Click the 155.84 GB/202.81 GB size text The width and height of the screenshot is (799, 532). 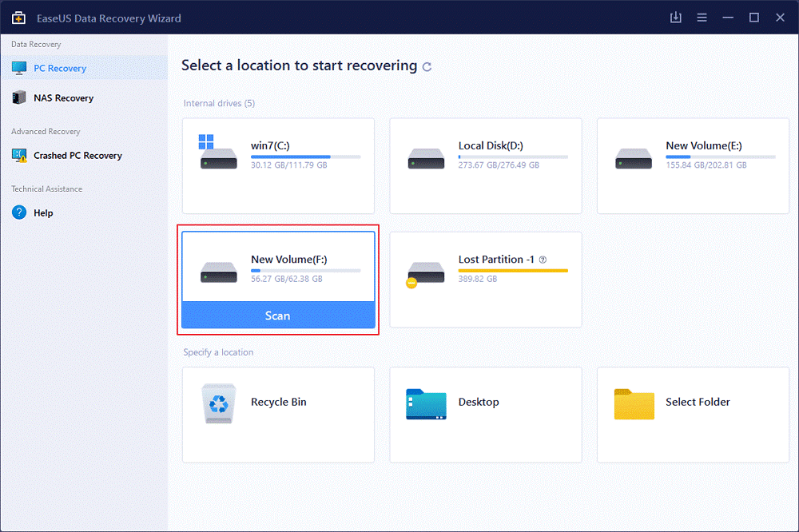[x=706, y=165]
